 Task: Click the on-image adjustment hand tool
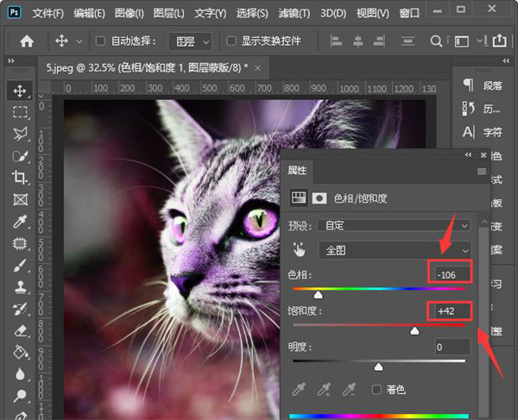299,250
